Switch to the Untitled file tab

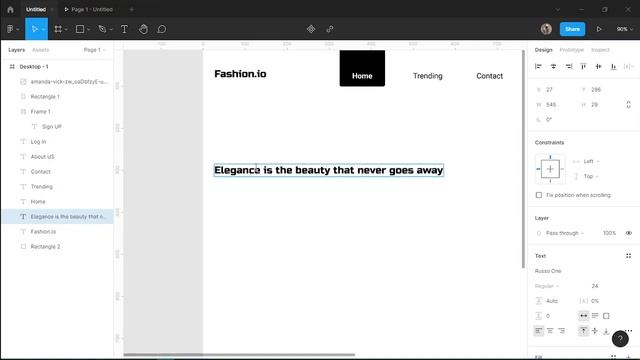36,9
